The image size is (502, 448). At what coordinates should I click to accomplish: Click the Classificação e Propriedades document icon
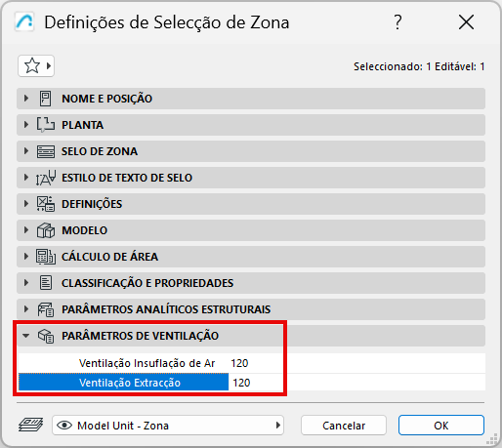point(46,283)
